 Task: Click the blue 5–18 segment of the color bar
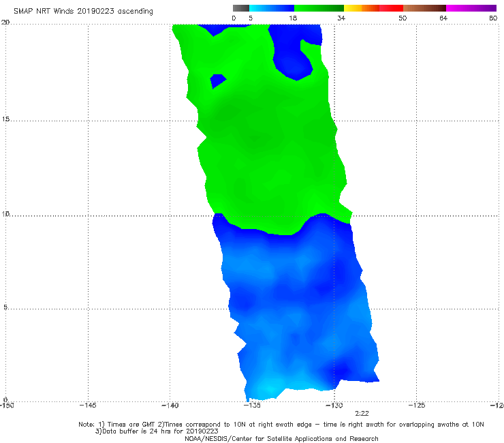pos(272,8)
